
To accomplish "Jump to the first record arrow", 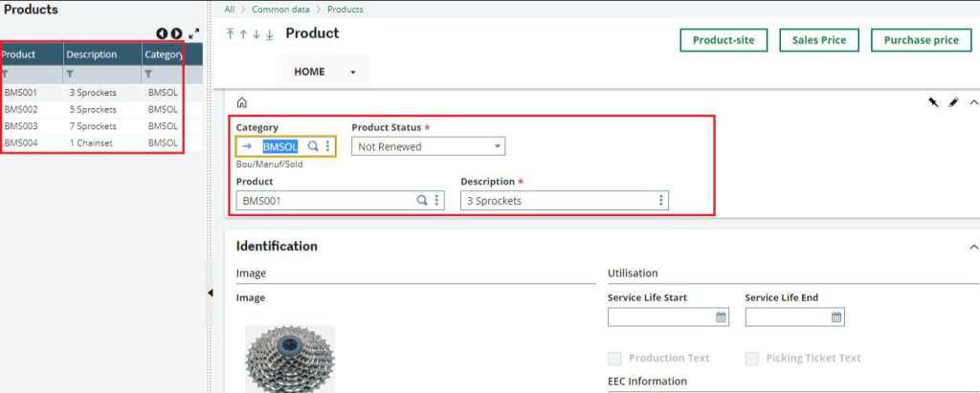I will click(x=231, y=34).
